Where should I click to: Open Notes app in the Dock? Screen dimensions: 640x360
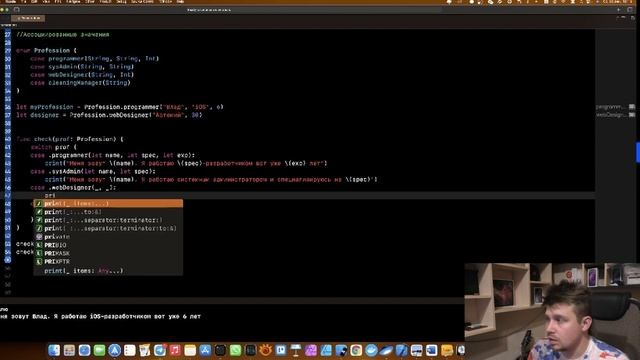190,350
